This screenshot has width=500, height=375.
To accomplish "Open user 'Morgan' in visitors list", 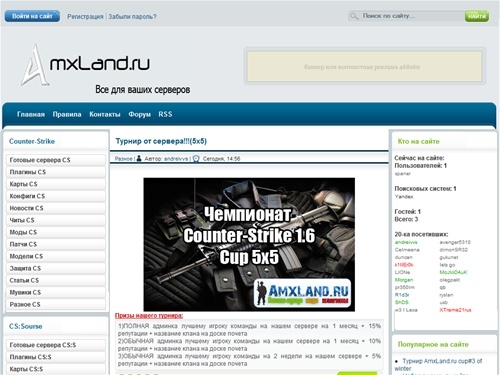I will [404, 280].
